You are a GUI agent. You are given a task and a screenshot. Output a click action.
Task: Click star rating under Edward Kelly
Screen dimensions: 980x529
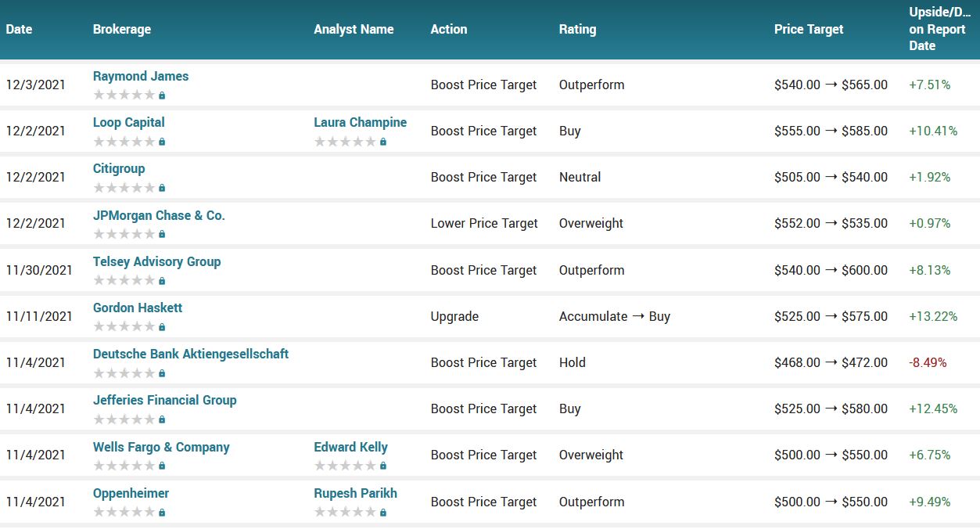tap(346, 466)
